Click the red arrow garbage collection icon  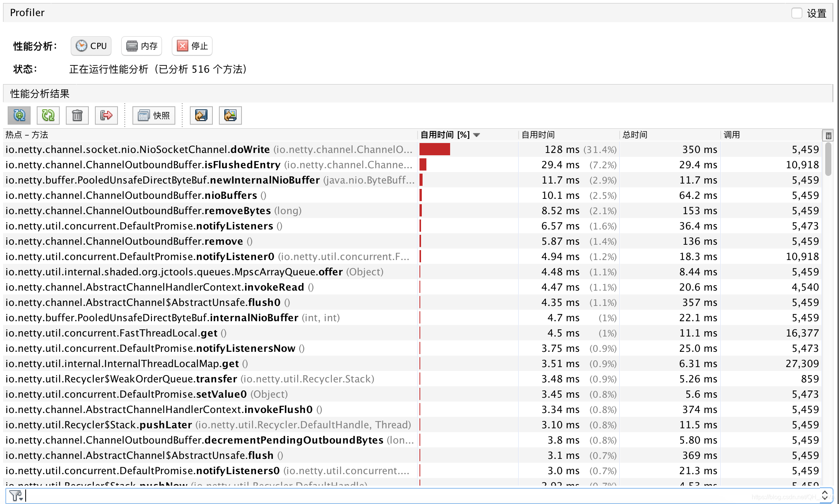coord(106,115)
